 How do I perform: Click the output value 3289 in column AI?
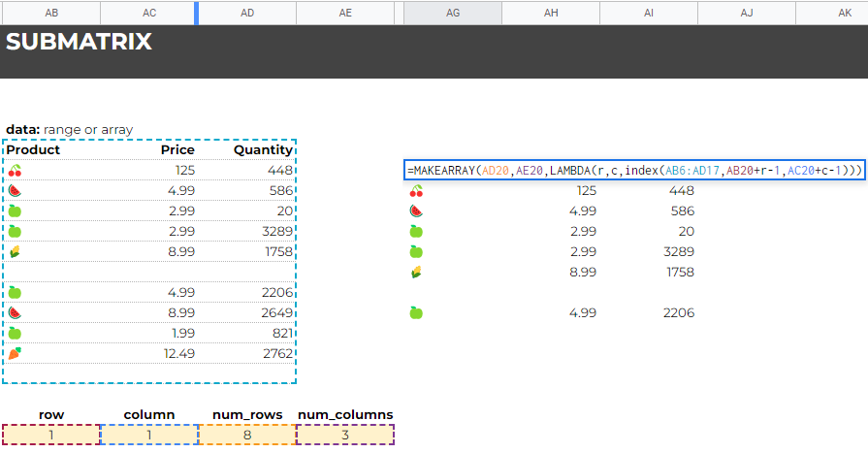(679, 252)
